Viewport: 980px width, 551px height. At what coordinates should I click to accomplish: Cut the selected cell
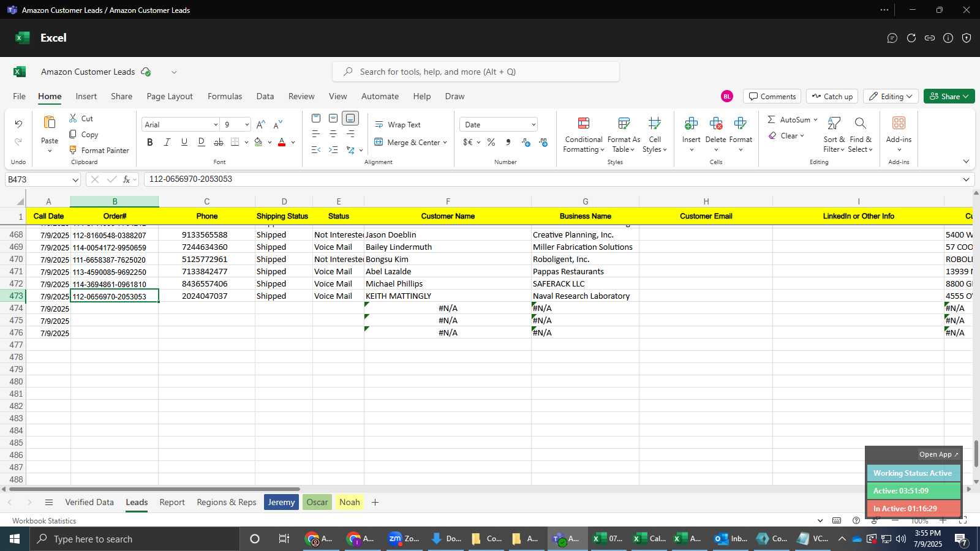click(x=81, y=119)
